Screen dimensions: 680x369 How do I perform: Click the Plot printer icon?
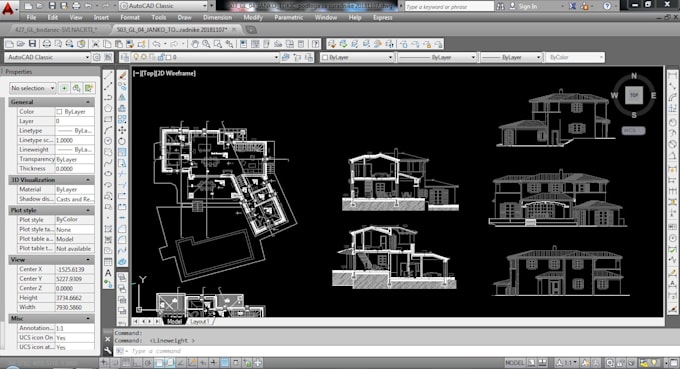46,44
